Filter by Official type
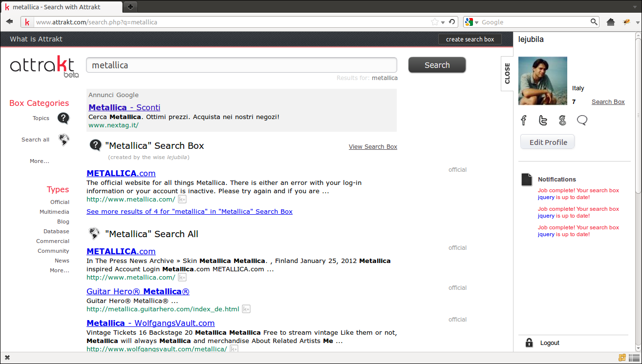The width and height of the screenshot is (642, 364). 60,202
